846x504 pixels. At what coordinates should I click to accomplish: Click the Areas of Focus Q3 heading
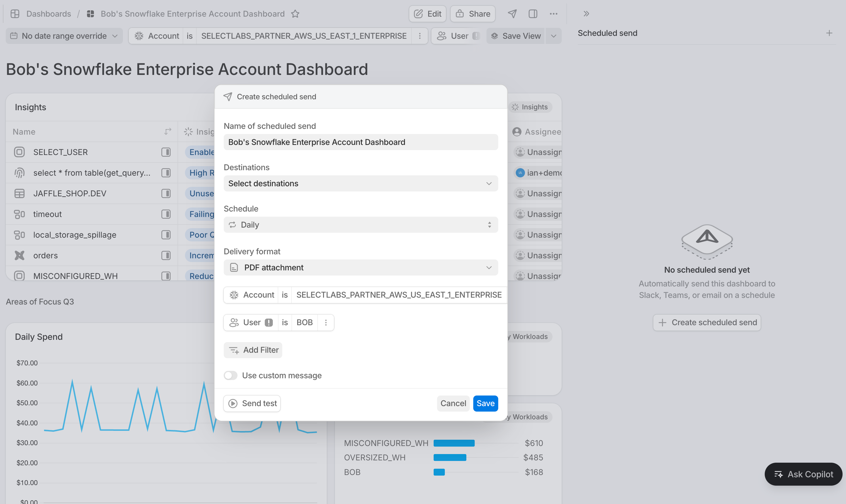coord(40,302)
